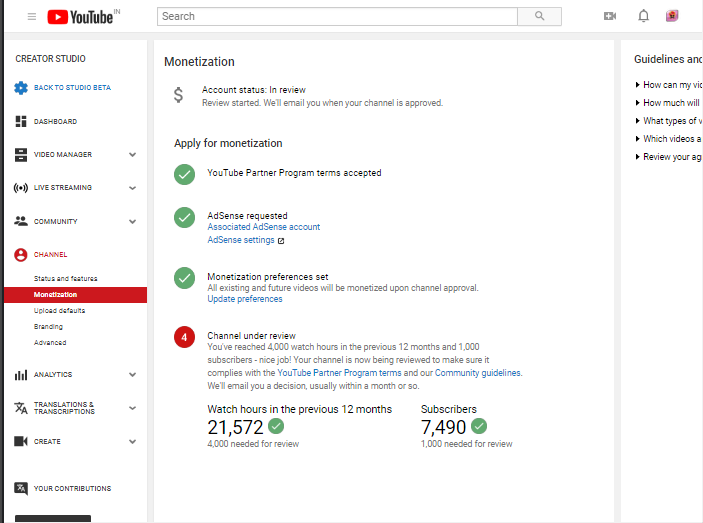
Task: Expand the 'How much will' guideline
Action: click(x=668, y=103)
